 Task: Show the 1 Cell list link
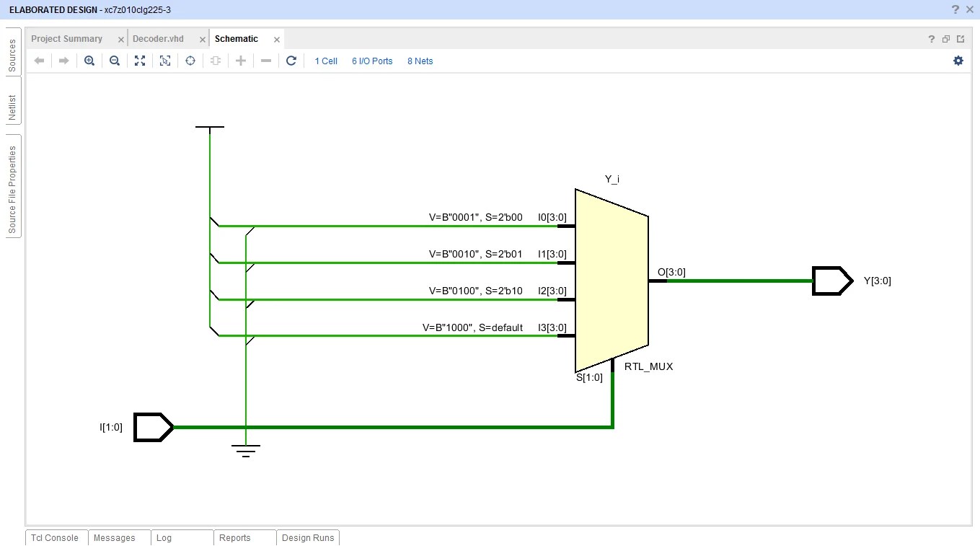point(326,61)
